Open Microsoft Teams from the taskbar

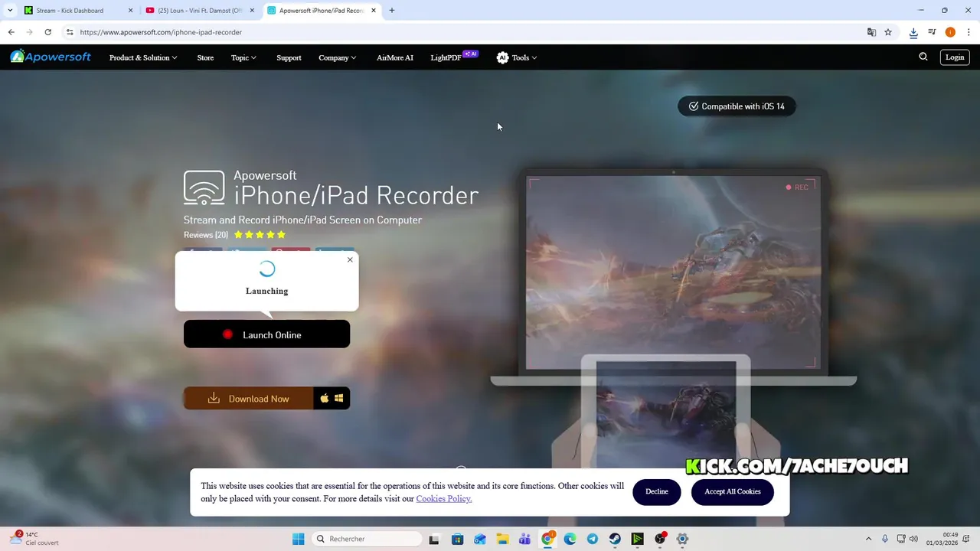click(524, 539)
